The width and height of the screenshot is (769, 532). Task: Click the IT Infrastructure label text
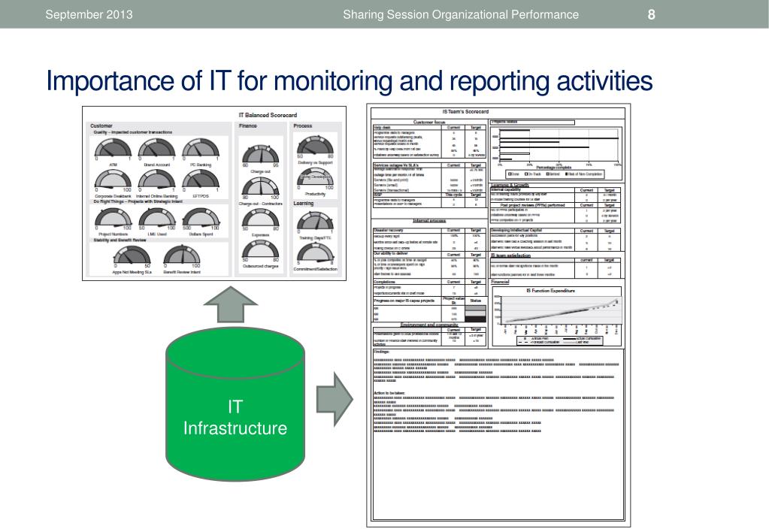pyautogui.click(x=235, y=417)
